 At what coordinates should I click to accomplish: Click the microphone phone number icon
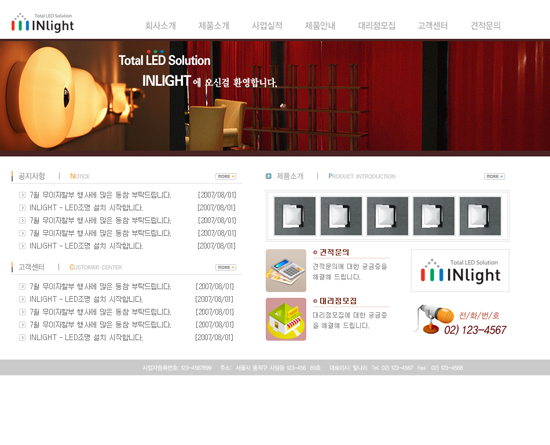pyautogui.click(x=434, y=319)
